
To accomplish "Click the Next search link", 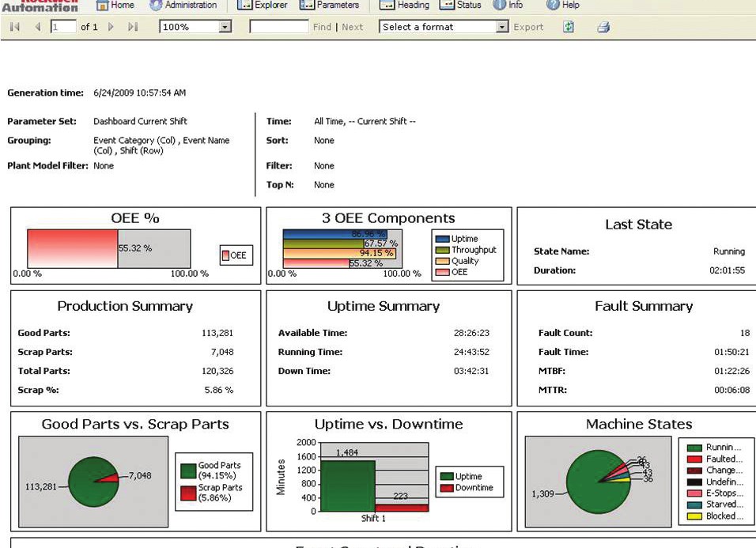I will [x=352, y=27].
